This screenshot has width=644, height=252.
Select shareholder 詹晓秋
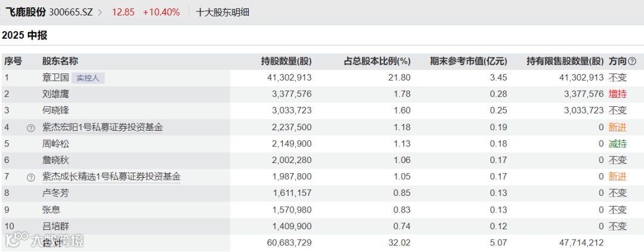click(x=55, y=160)
